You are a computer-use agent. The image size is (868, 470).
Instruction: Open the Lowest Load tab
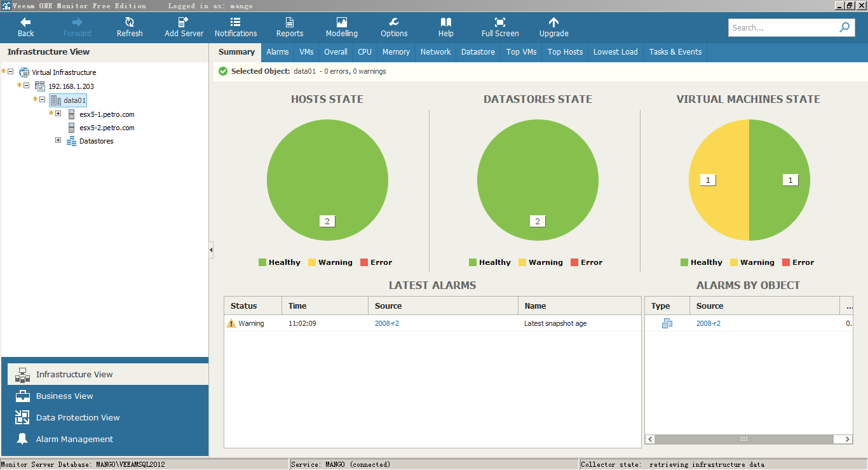point(616,52)
